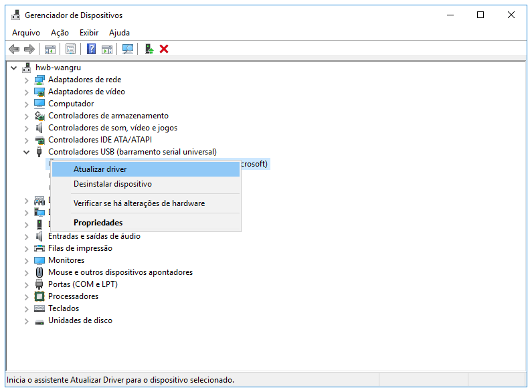The image size is (532, 392).
Task: Expand Controladores IDE ATA/ATAPI
Action: [27, 140]
